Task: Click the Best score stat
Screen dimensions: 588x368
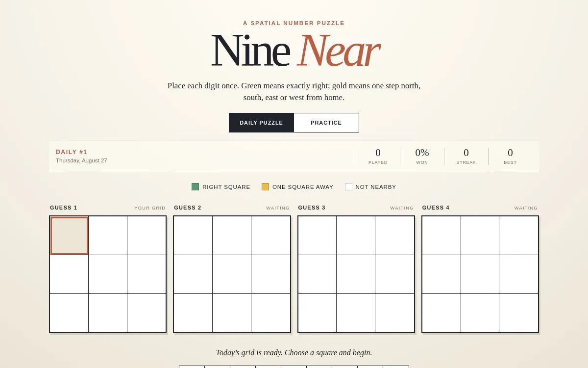Action: [510, 156]
